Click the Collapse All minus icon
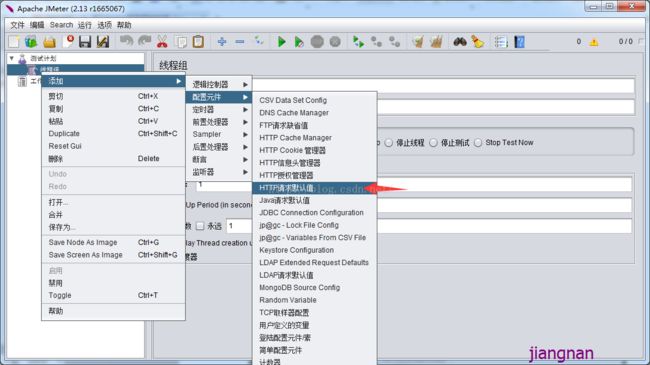650x365 pixels. (x=240, y=42)
